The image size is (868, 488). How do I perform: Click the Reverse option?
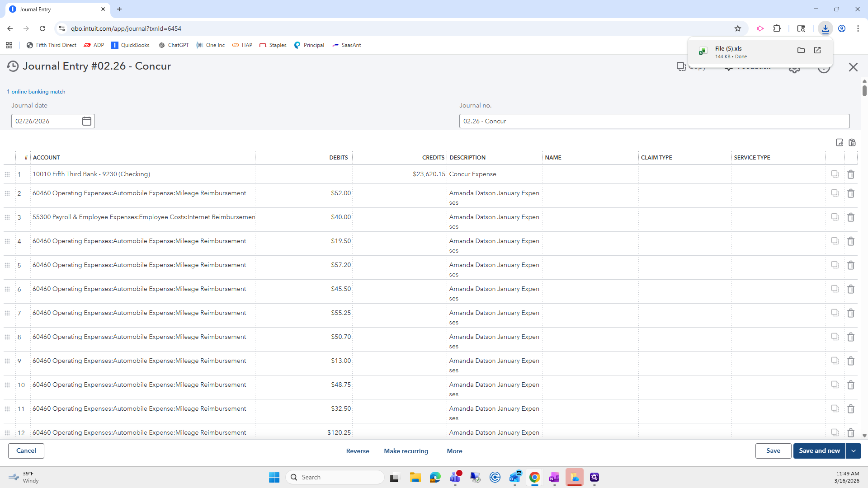point(358,451)
